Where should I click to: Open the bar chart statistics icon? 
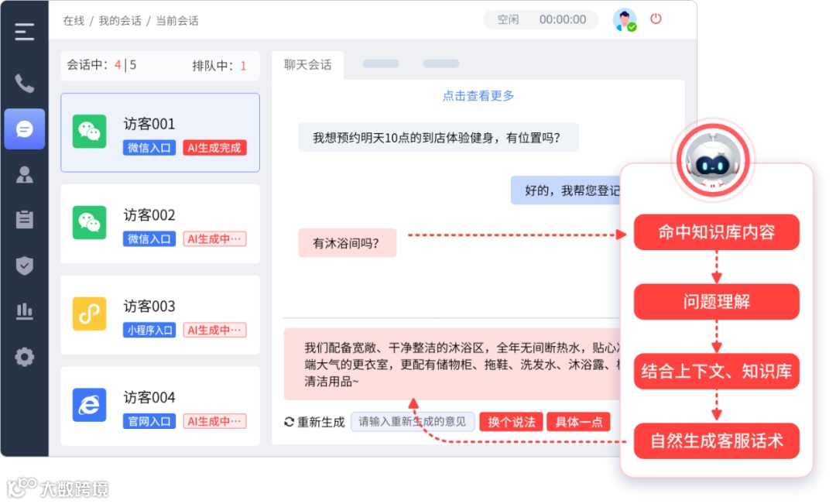(24, 311)
